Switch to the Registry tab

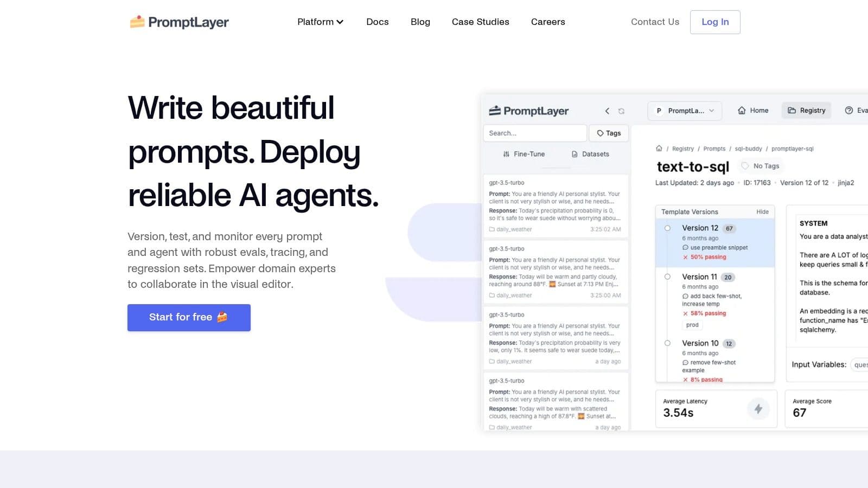tap(806, 111)
